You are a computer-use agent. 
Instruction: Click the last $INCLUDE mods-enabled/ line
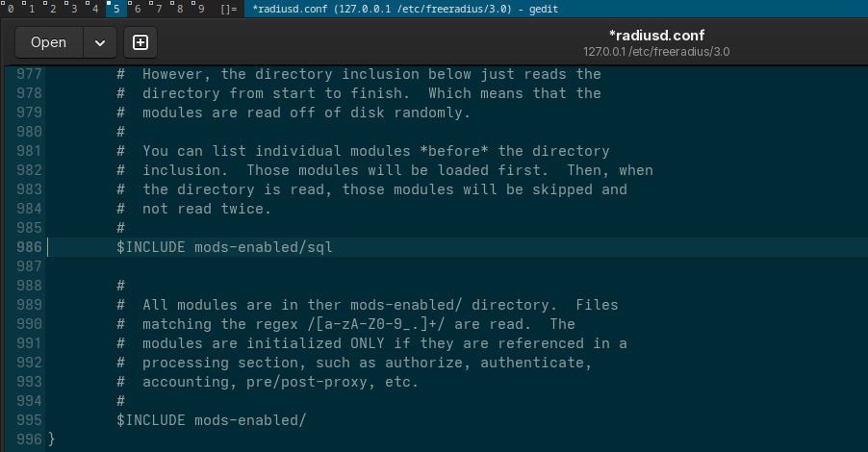212,420
